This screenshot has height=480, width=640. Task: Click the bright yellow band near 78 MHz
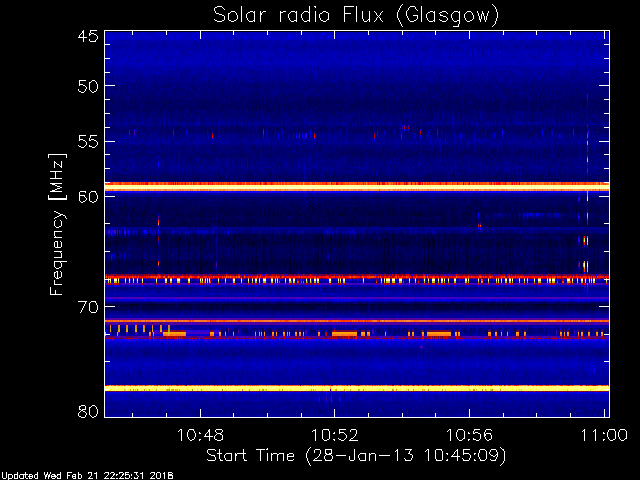[357, 388]
